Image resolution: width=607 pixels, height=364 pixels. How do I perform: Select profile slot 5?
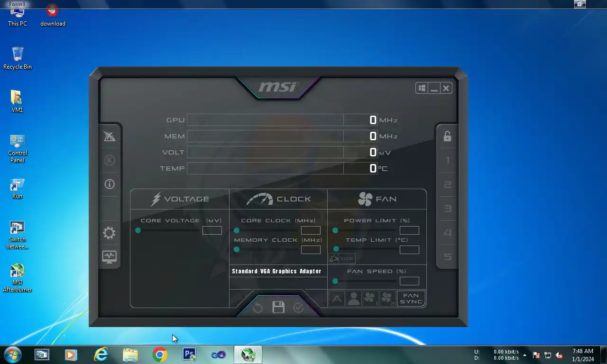pos(447,257)
